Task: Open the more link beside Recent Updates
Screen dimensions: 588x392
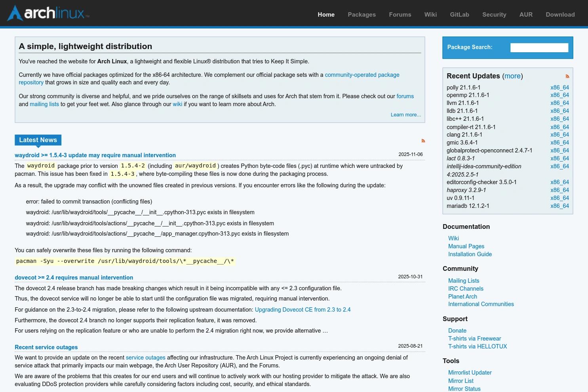Action: click(512, 76)
